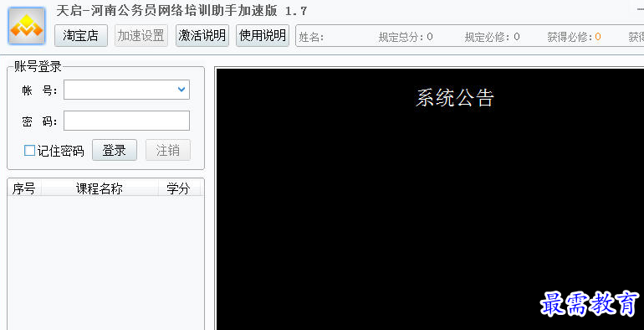This screenshot has height=330, width=644.
Task: Click the 密码 password input field
Action: [x=126, y=121]
